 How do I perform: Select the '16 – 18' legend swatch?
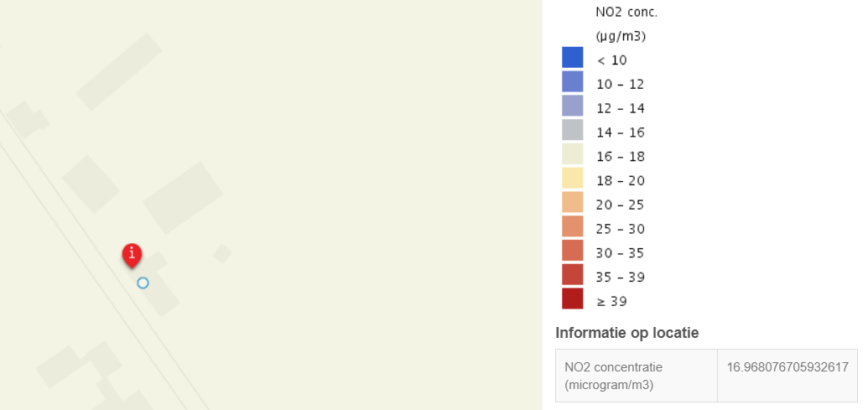coord(573,154)
